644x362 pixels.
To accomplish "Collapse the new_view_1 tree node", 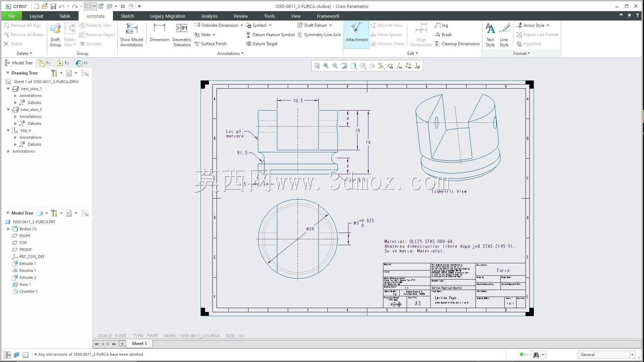I will 8,89.
